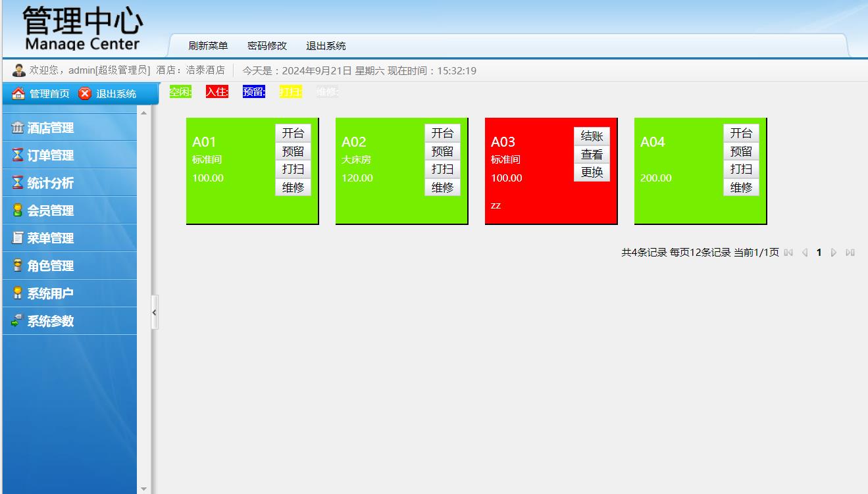Click the red X icon for 退出系统
The width and height of the screenshot is (868, 494).
point(85,93)
